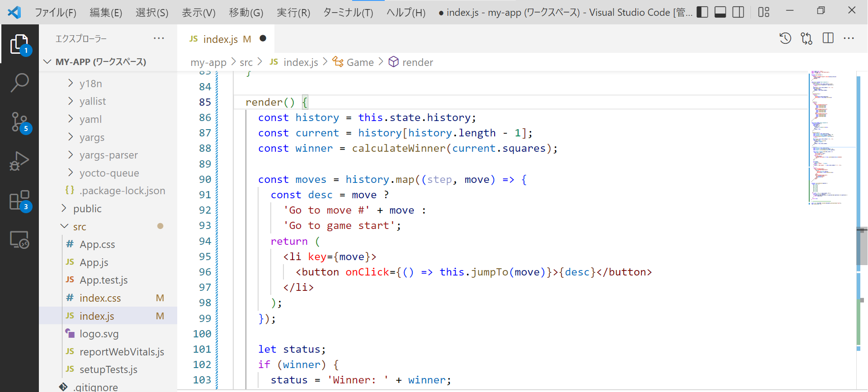The image size is (868, 392).
Task: Open the Remote Explorer view
Action: click(x=19, y=239)
